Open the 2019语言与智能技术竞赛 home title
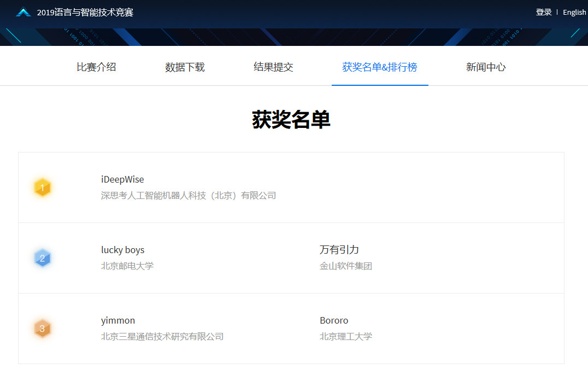This screenshot has height=375, width=588. click(85, 13)
